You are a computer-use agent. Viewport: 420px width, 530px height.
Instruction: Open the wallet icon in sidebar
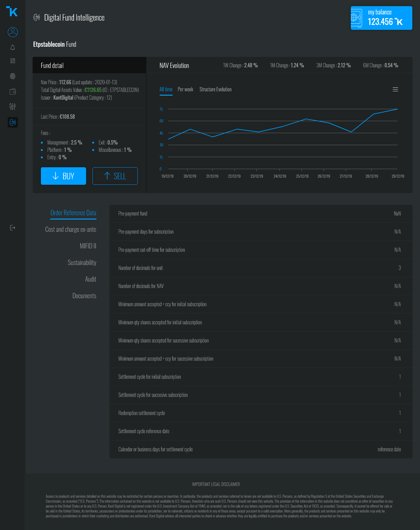[13, 91]
